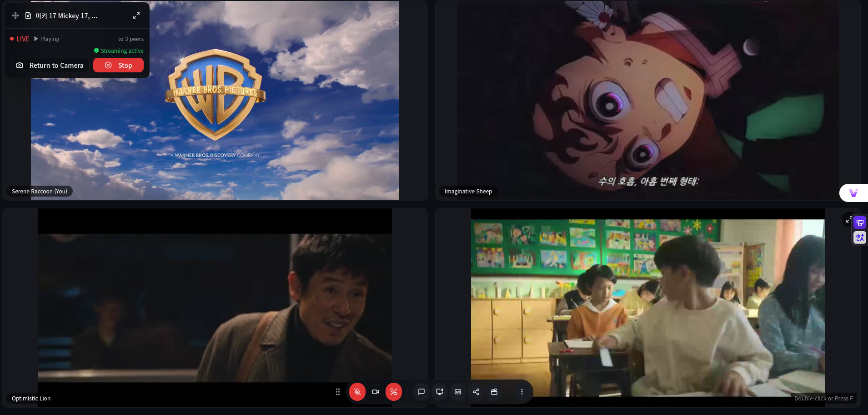
Task: Click the Playing status label
Action: (x=47, y=39)
